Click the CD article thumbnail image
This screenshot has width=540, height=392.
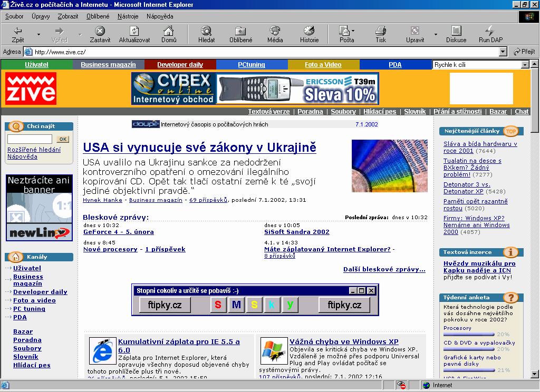(390, 166)
